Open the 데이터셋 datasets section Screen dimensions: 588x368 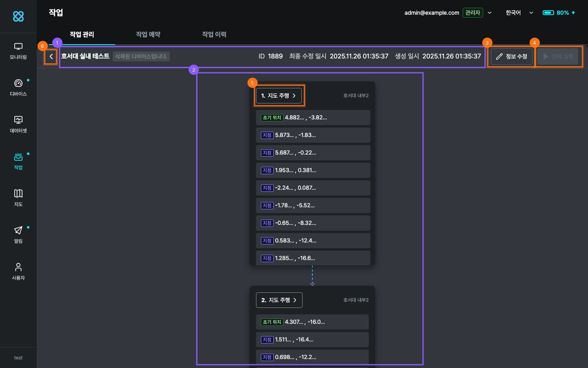click(18, 124)
